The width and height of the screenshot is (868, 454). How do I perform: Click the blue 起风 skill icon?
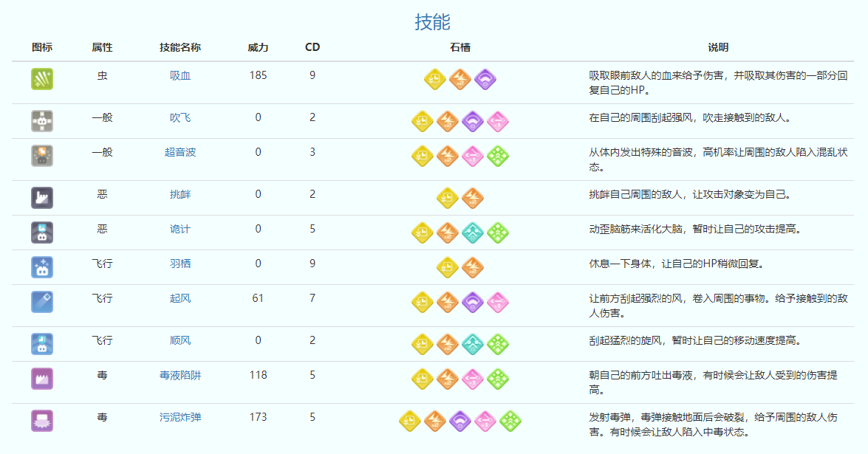42,303
